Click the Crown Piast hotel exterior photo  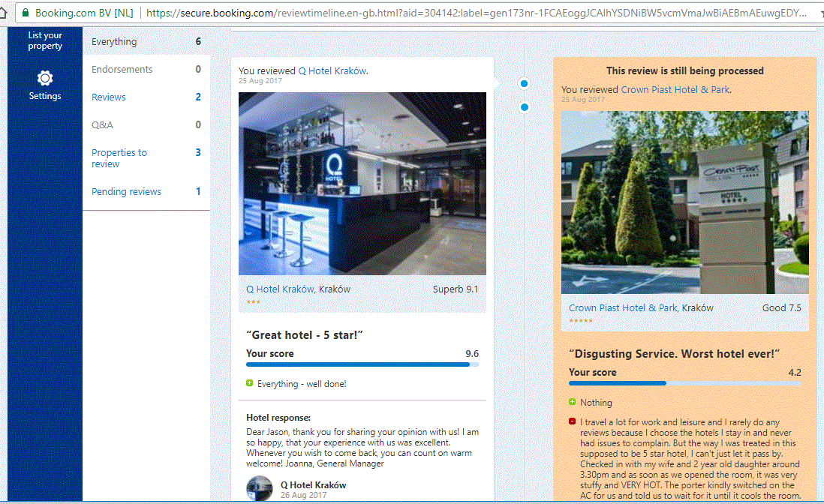tap(684, 202)
